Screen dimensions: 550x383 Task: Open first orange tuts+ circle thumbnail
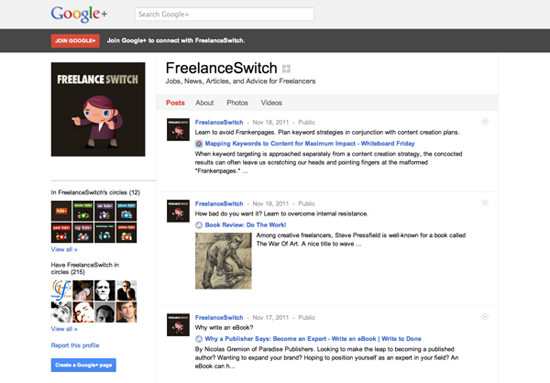pos(61,211)
